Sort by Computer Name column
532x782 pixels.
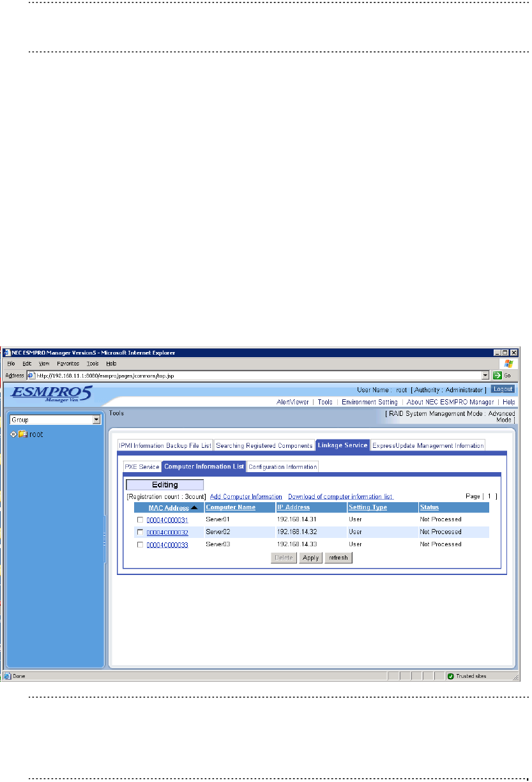click(x=231, y=507)
